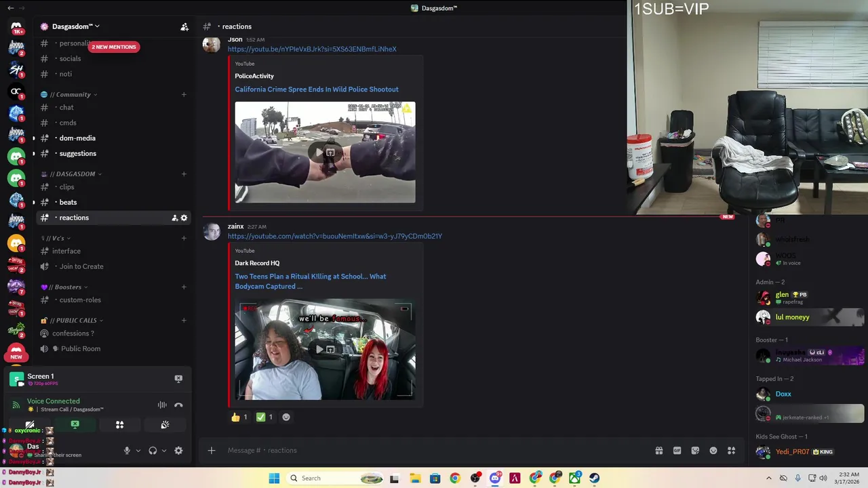Open California Crime Spree video title link

[x=317, y=89]
